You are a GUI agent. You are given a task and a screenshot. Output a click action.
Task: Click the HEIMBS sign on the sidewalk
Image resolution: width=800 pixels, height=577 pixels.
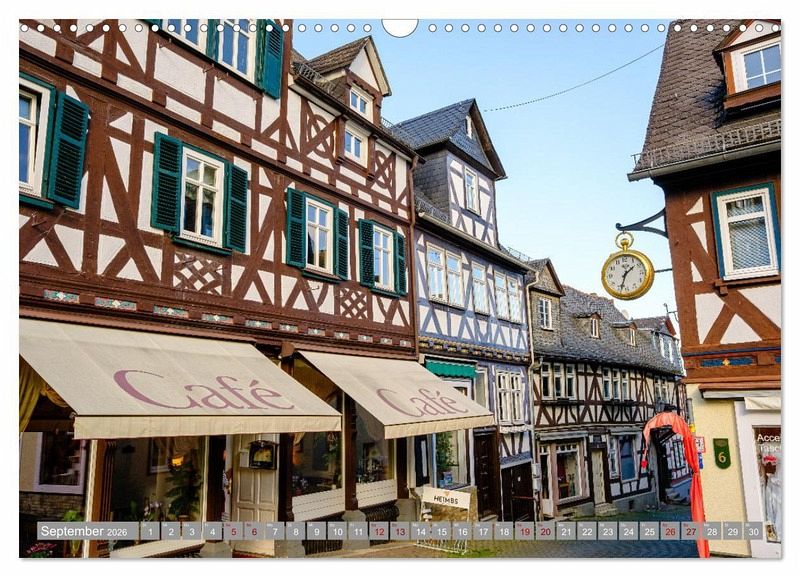445,497
